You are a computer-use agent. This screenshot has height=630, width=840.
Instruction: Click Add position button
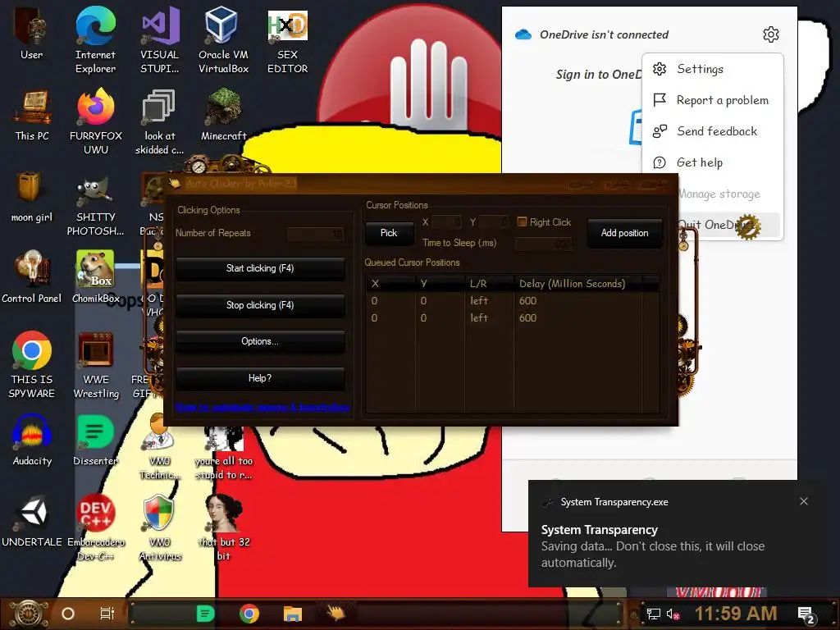pos(624,233)
